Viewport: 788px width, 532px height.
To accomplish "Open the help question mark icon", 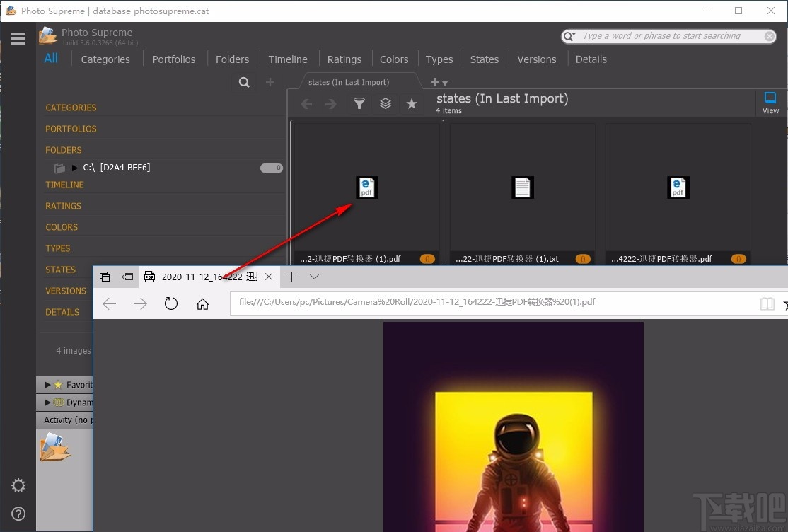I will click(x=18, y=514).
